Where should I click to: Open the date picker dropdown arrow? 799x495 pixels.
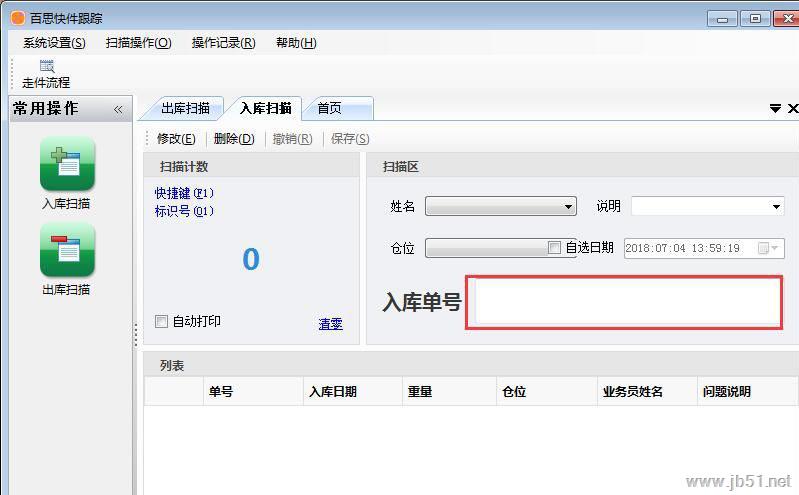point(775,248)
